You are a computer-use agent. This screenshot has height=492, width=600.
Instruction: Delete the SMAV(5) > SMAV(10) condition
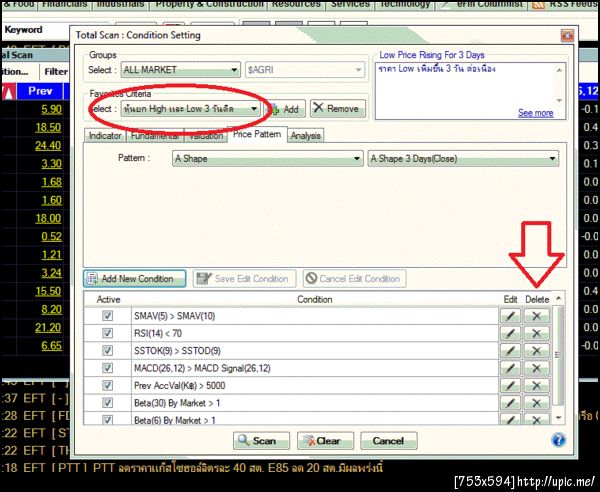536,316
